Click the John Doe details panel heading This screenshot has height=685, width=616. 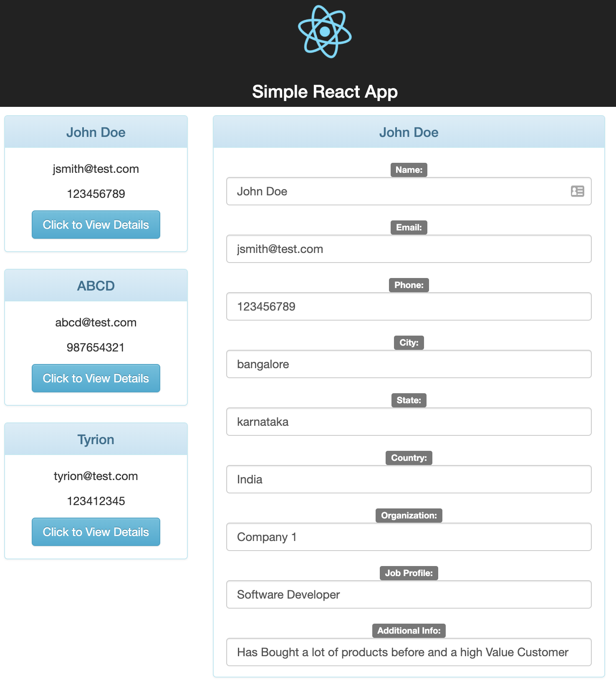[x=409, y=132]
